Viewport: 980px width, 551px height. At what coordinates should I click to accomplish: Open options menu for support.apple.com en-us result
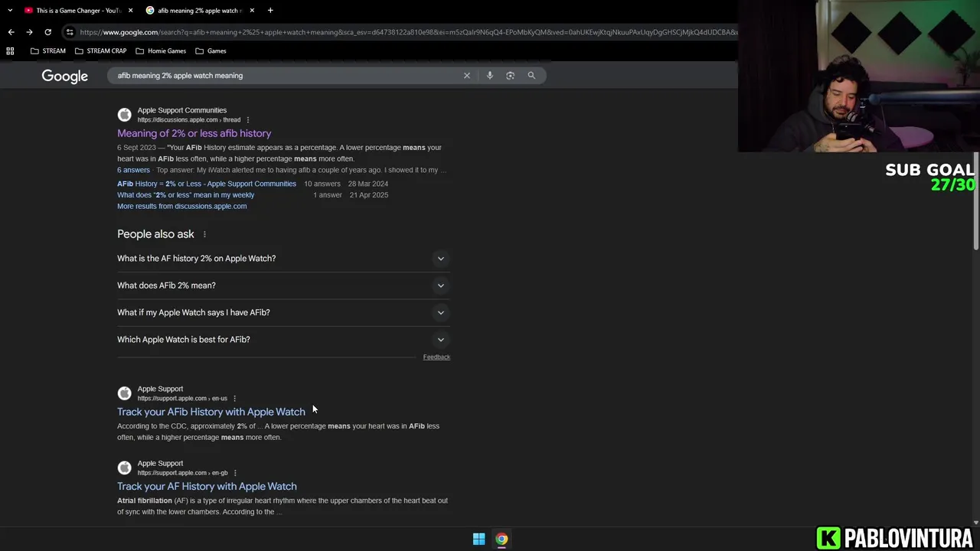pyautogui.click(x=234, y=398)
